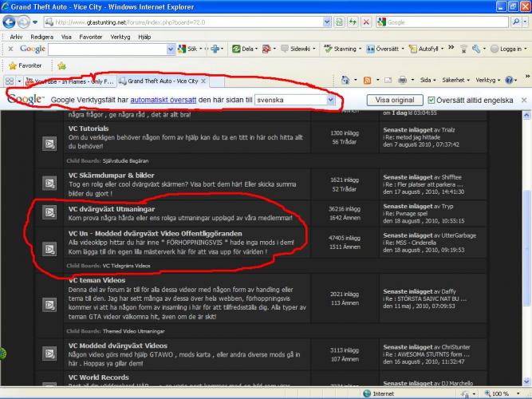Click the Quick Tabs grid icon
This screenshot has height=399, width=532.
(10, 81)
